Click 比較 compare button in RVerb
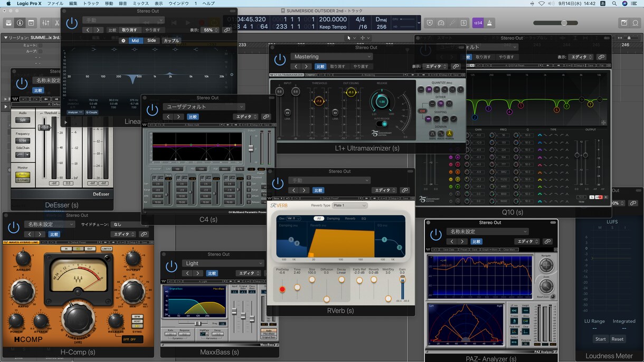The width and height of the screenshot is (644, 362). pos(318,190)
